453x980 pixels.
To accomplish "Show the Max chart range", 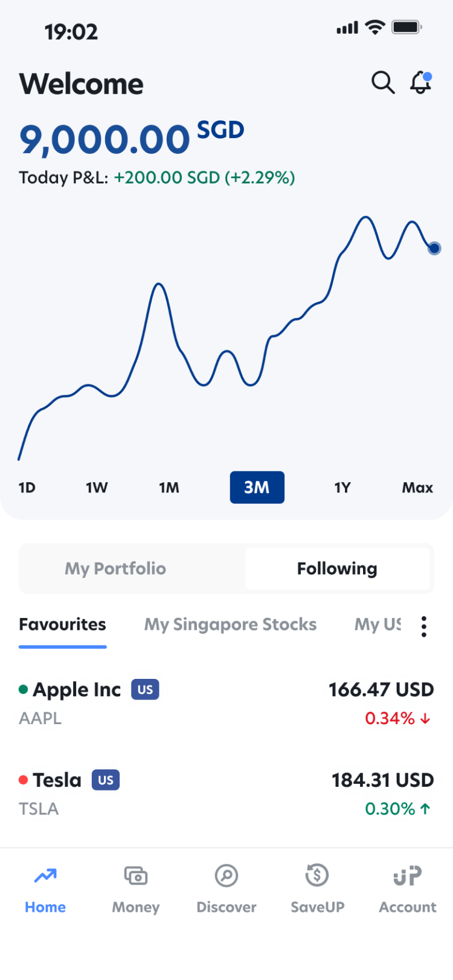I will click(417, 488).
